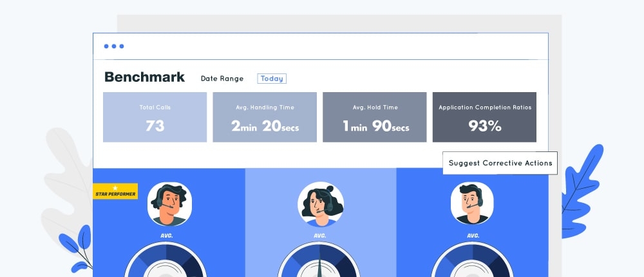Click the middle agent's gauge dial
644x277 pixels.
click(x=320, y=263)
